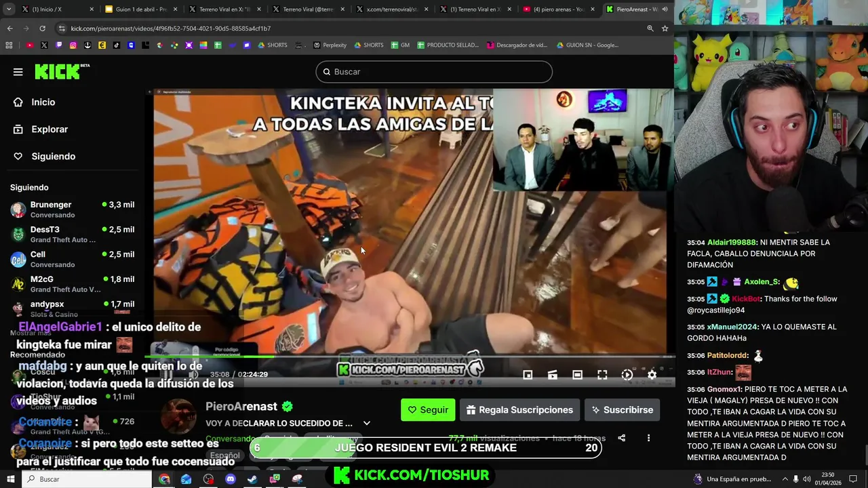Reload the browser page
The width and height of the screenshot is (868, 488).
point(42,28)
